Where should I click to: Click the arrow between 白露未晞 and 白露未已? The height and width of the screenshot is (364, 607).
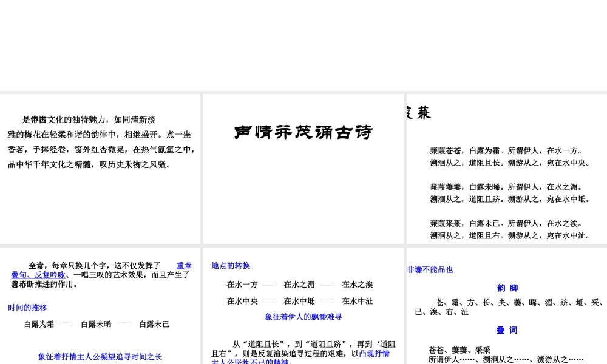pos(124,324)
